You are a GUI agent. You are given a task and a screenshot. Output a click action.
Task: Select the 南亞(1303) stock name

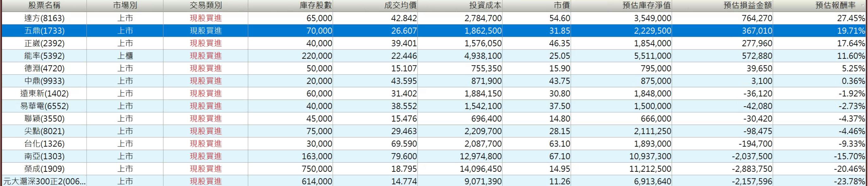(44, 156)
